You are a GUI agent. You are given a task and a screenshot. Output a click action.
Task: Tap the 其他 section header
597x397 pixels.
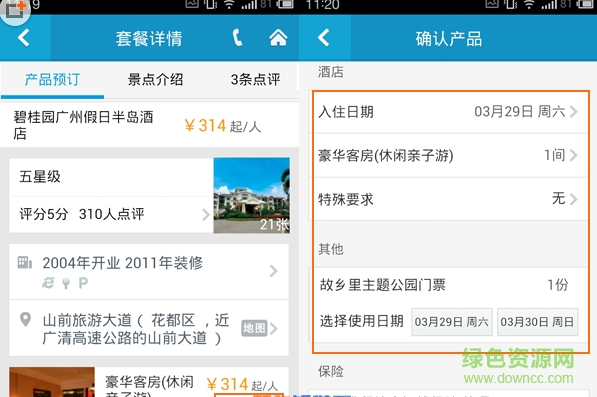[330, 249]
